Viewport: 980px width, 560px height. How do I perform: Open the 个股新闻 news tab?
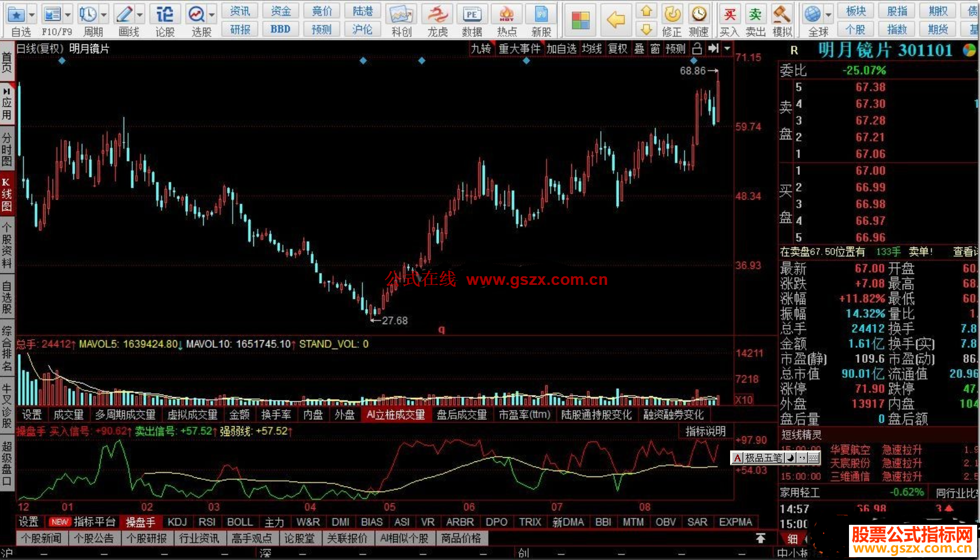[x=42, y=538]
